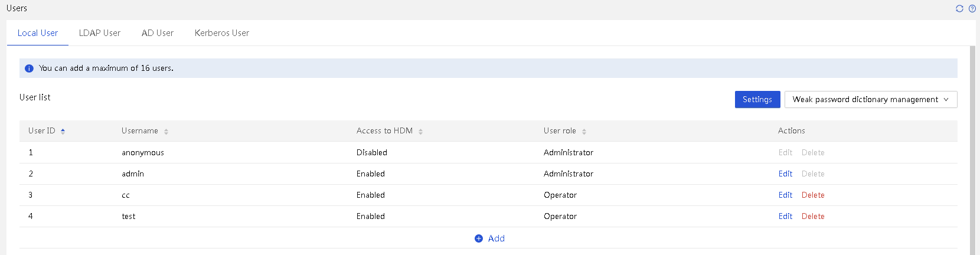This screenshot has height=255, width=980.
Task: Open the Kerberos User tab
Action: pyautogui.click(x=222, y=33)
